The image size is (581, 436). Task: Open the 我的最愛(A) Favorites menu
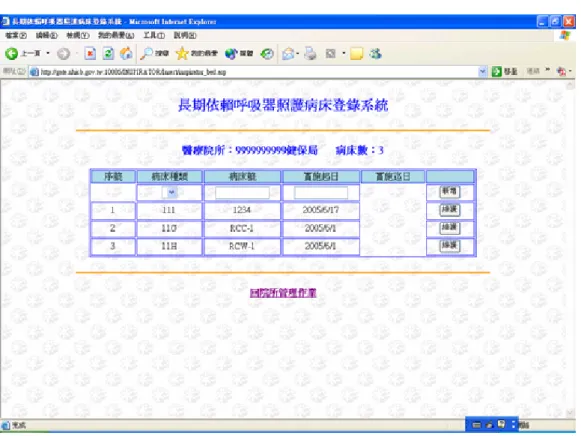[116, 36]
